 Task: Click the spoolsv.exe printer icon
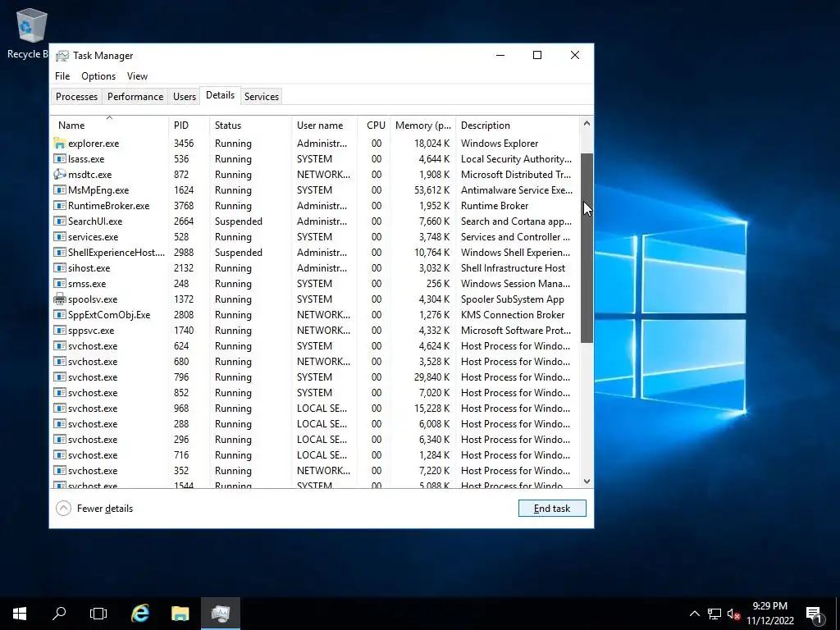pos(59,299)
